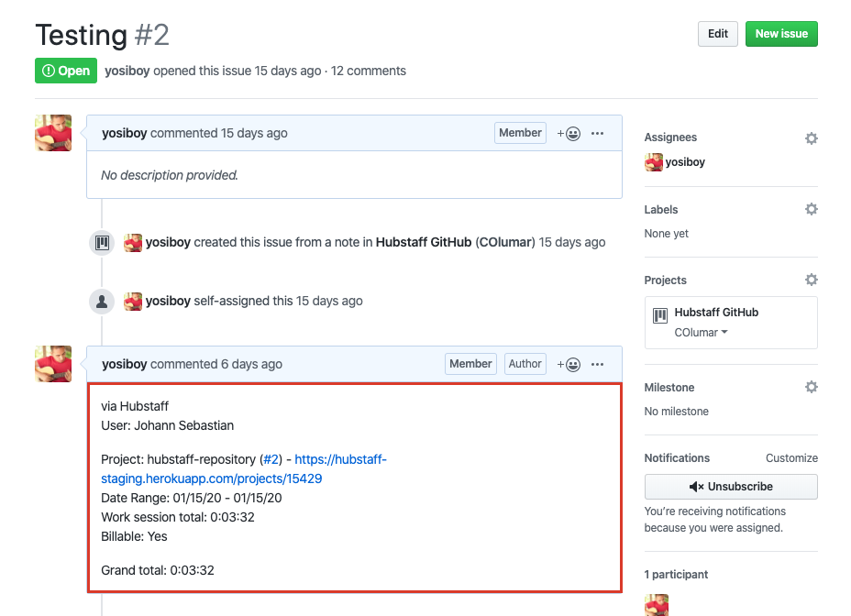The height and width of the screenshot is (616, 851).
Task: Click the self-assigned person icon in the timeline
Action: tap(101, 301)
